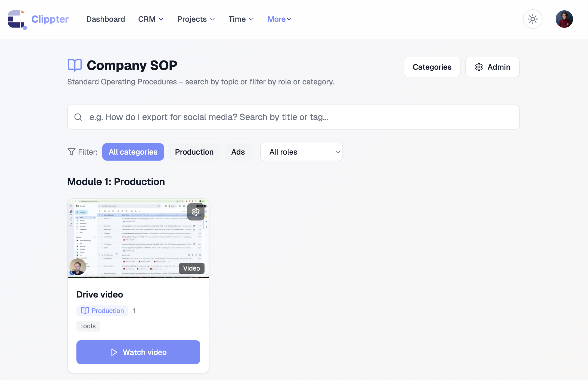
Task: Filter by the Ads category
Action: click(238, 152)
